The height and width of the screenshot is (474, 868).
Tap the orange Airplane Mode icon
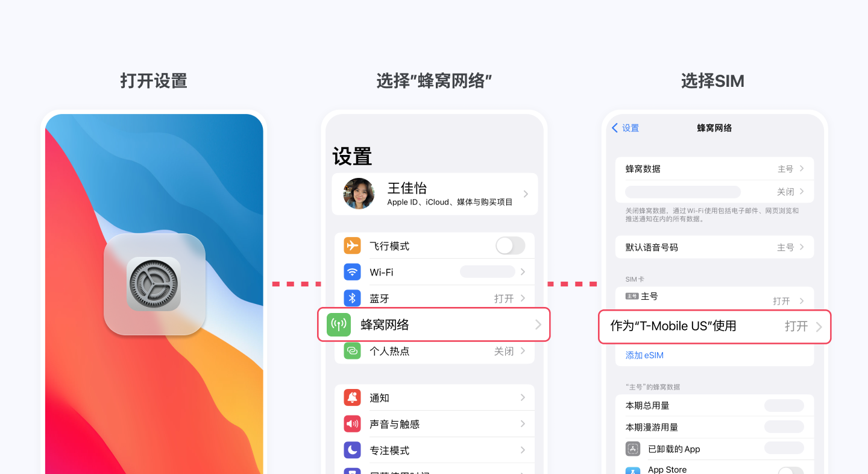352,246
